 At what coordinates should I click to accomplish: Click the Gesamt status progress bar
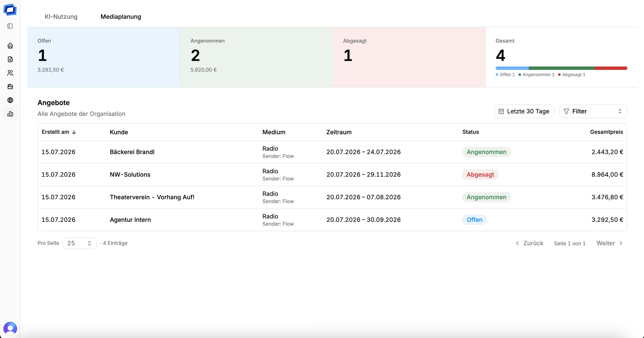pyautogui.click(x=561, y=68)
